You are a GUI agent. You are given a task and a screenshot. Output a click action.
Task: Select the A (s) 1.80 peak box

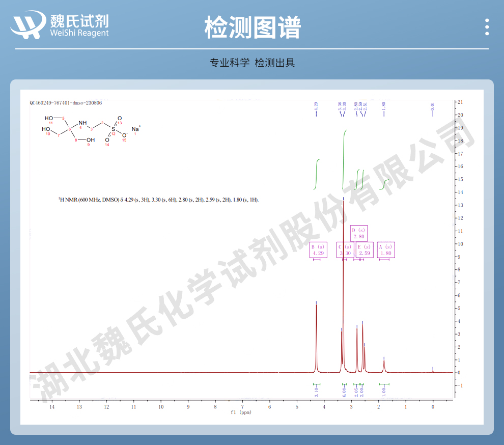pos(385,250)
